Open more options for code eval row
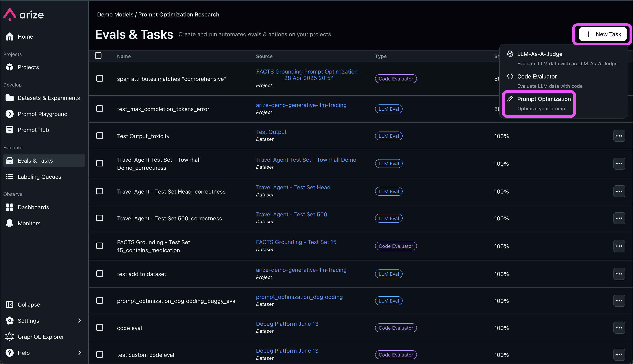Image resolution: width=633 pixels, height=364 pixels. click(619, 327)
